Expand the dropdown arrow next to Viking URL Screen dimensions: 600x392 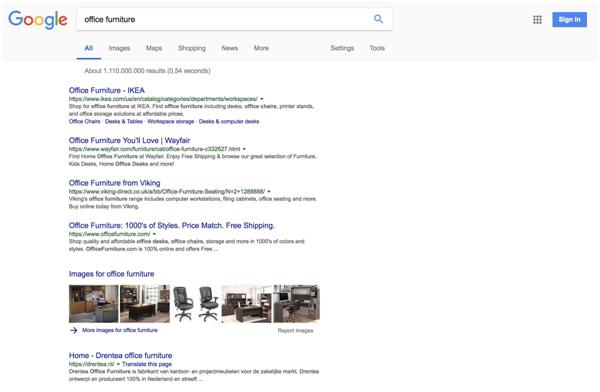pyautogui.click(x=269, y=191)
